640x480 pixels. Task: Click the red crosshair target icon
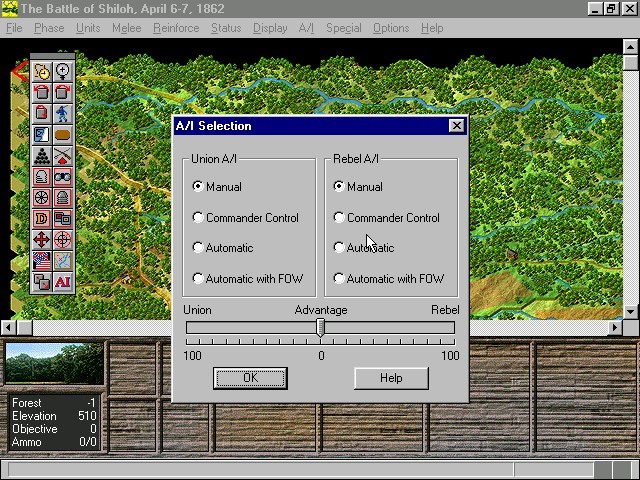[62, 240]
